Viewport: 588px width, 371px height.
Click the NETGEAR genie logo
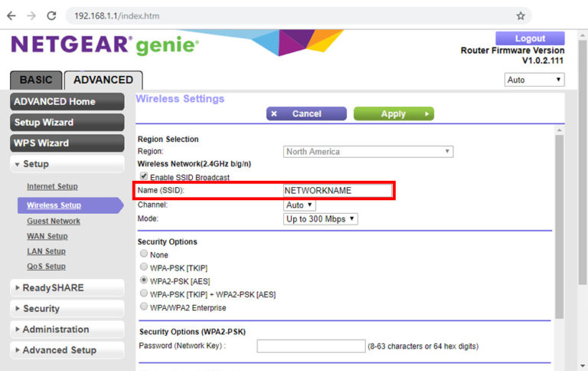pos(104,45)
